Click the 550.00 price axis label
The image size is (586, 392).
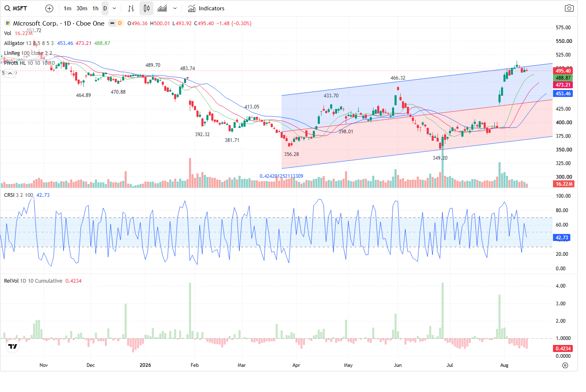coord(564,41)
